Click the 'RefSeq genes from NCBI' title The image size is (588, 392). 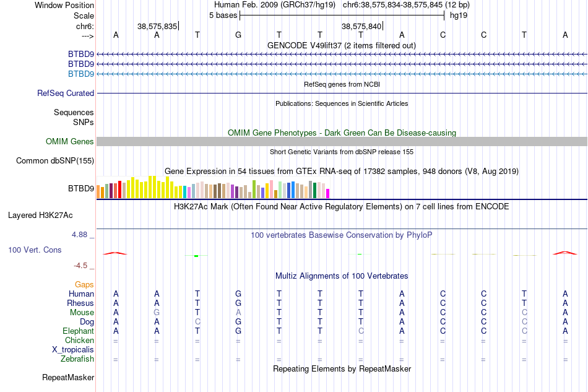tap(342, 84)
